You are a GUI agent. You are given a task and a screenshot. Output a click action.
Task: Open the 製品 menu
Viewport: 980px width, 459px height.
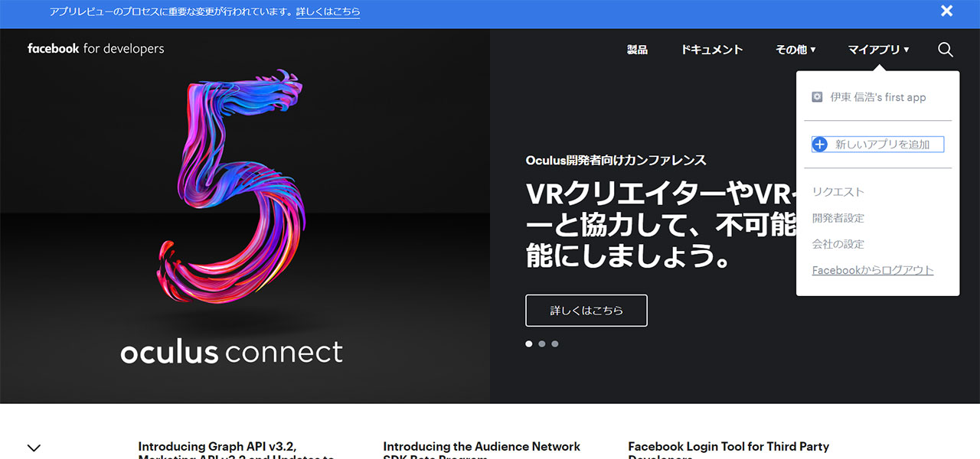[x=637, y=50]
